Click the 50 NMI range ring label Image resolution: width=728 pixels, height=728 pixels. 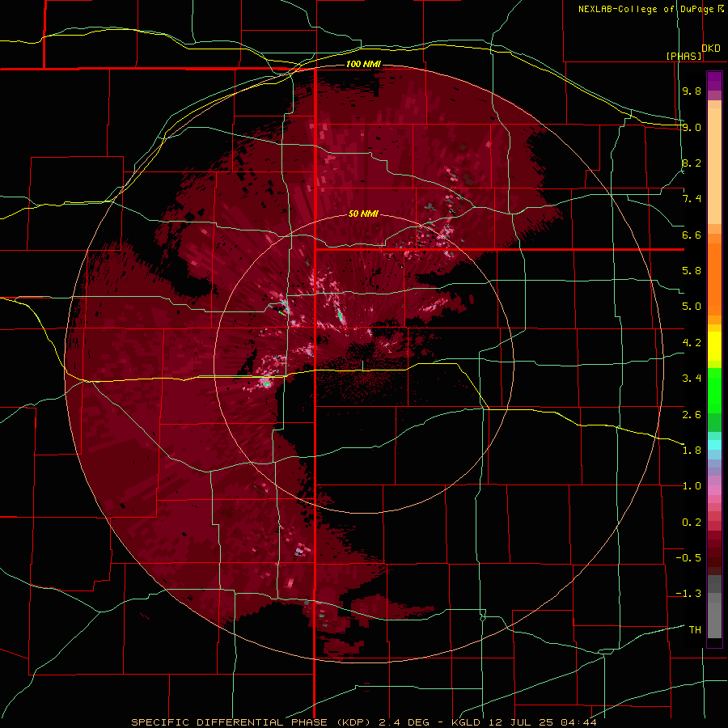363,214
